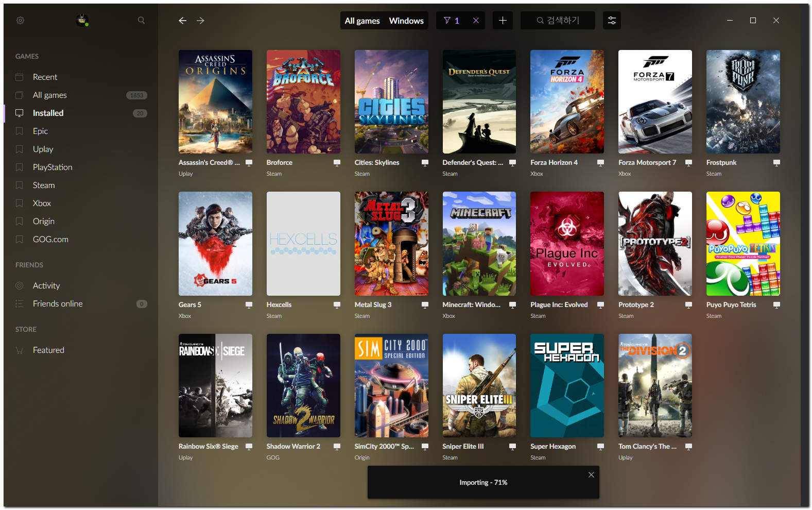The image size is (812, 510).
Task: Click the installed monitor icon beside Forza Horizon 4
Action: 600,163
